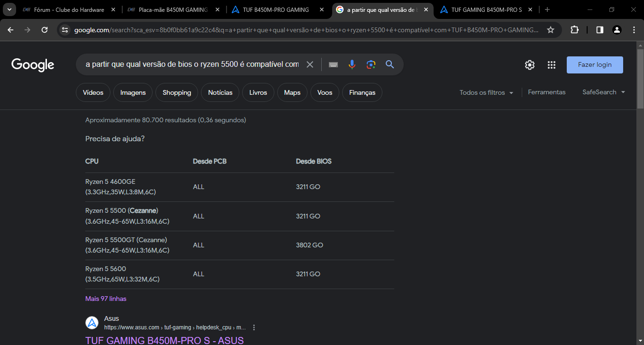Filter results by Imagens
644x345 pixels.
(x=133, y=92)
